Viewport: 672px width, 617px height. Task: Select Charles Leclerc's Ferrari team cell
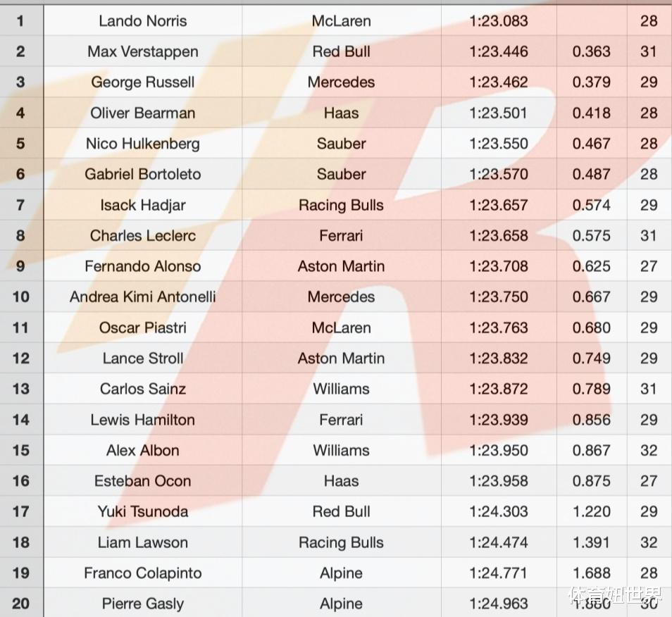click(342, 236)
